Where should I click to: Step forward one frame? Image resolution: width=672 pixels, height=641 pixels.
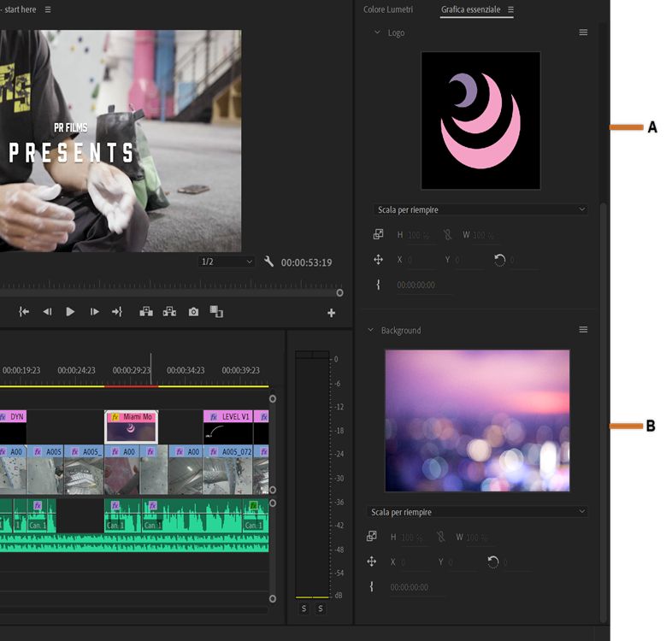[94, 312]
